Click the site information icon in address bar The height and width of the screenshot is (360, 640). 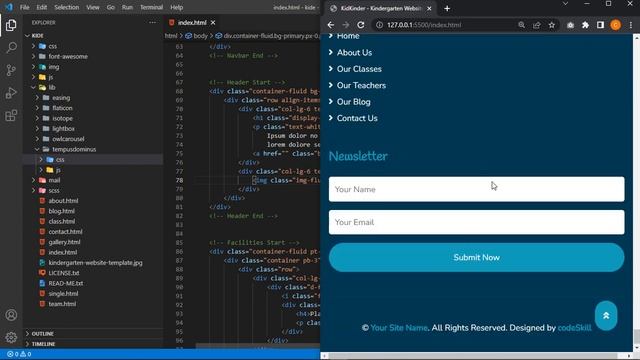379,25
